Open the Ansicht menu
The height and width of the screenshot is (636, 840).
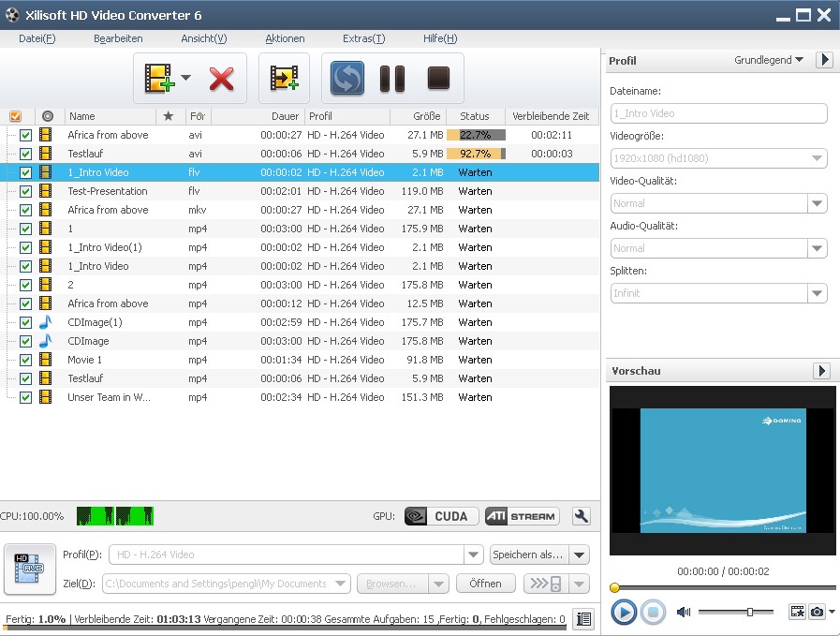tap(204, 38)
